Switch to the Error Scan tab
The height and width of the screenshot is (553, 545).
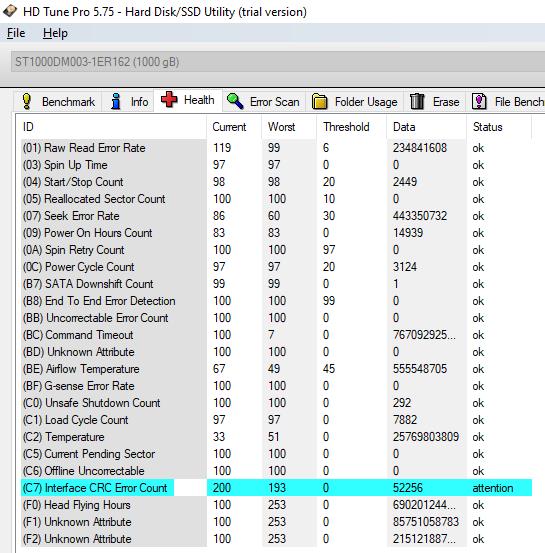[x=264, y=102]
